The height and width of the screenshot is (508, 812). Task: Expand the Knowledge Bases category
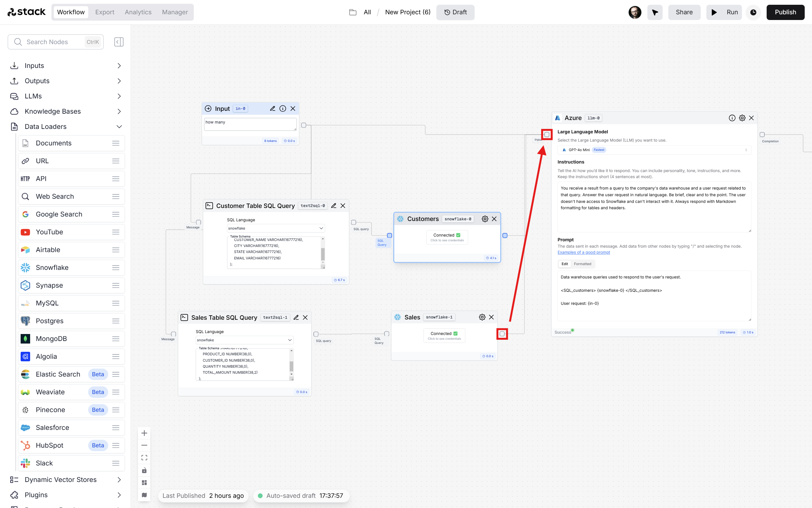click(66, 111)
